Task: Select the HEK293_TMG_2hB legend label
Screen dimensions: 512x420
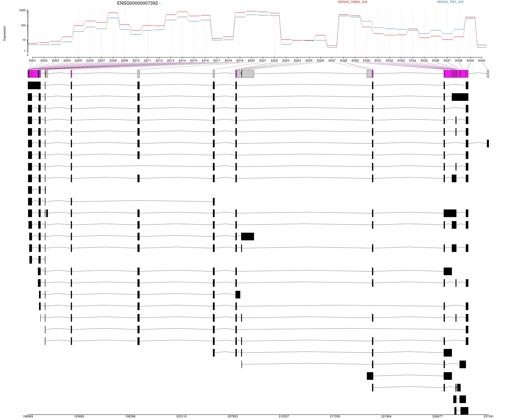Action: 450,2
